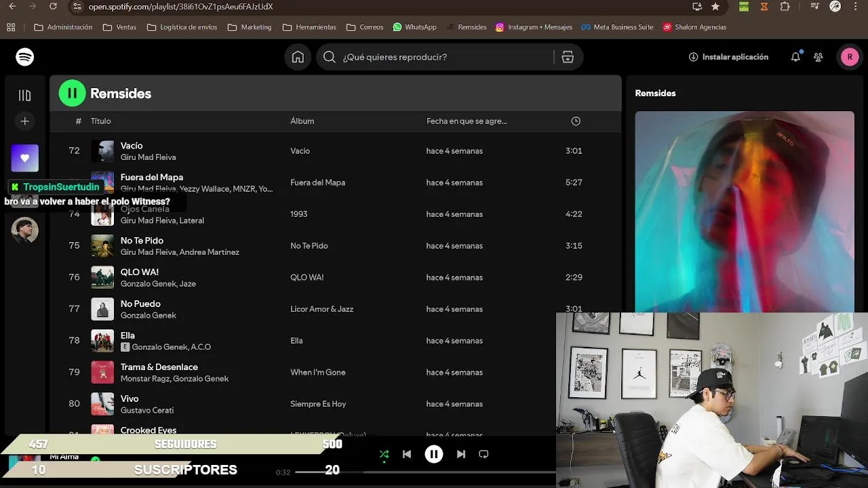The image size is (868, 488).
Task: Click the Remsides canvas artwork
Action: [x=745, y=211]
